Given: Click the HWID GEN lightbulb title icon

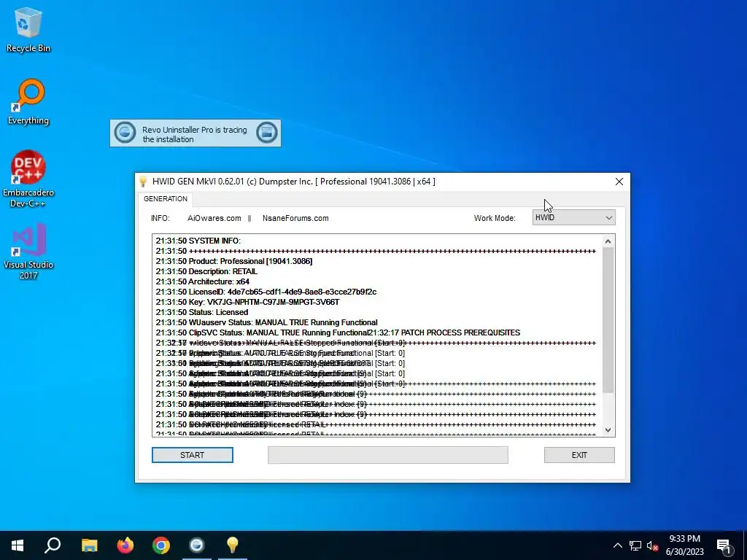Looking at the screenshot, I should point(143,182).
